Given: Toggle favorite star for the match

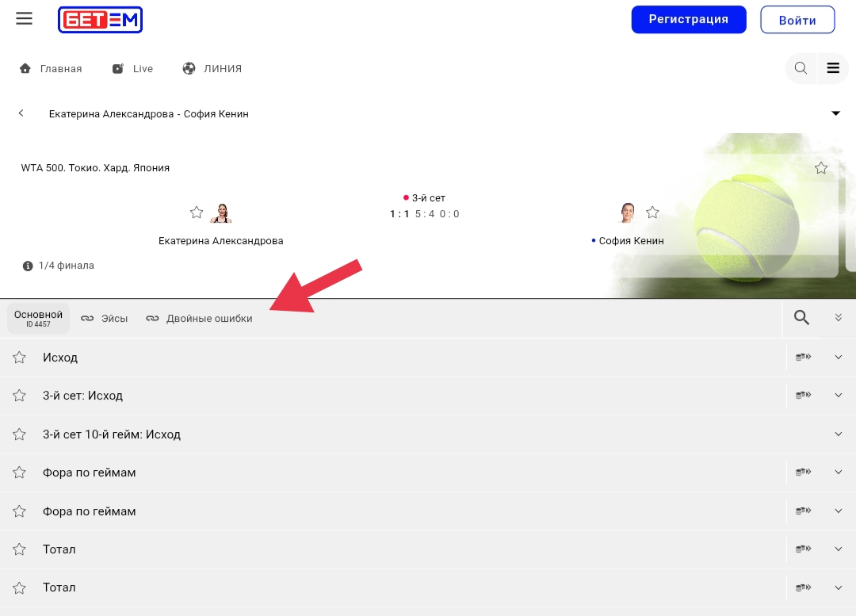Looking at the screenshot, I should (x=821, y=168).
